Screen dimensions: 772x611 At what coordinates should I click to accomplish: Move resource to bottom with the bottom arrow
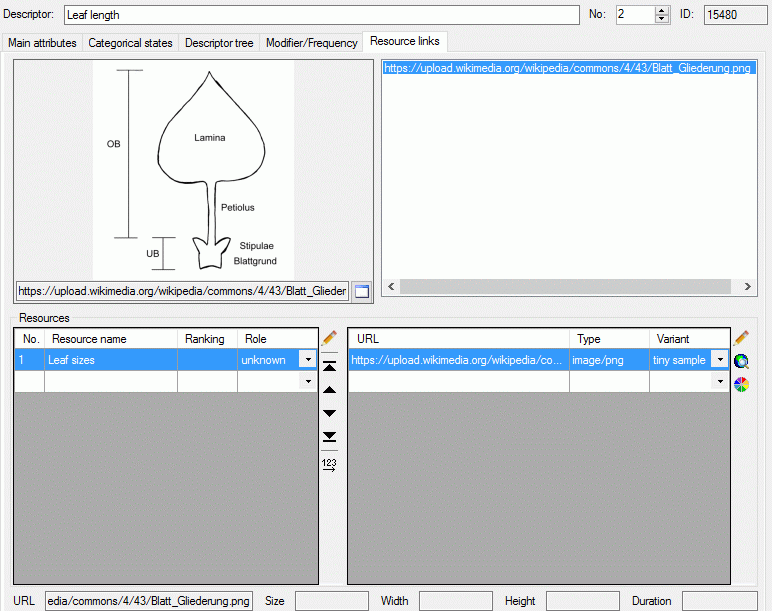[x=329, y=437]
